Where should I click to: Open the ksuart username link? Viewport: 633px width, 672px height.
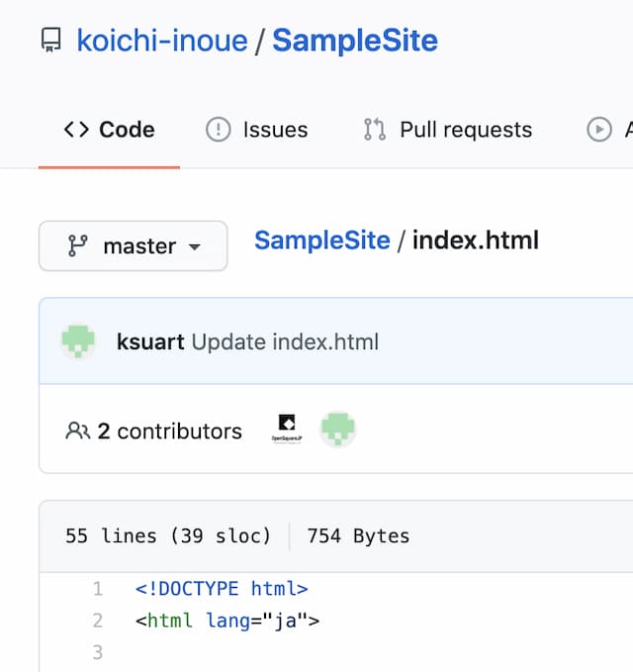(x=150, y=342)
